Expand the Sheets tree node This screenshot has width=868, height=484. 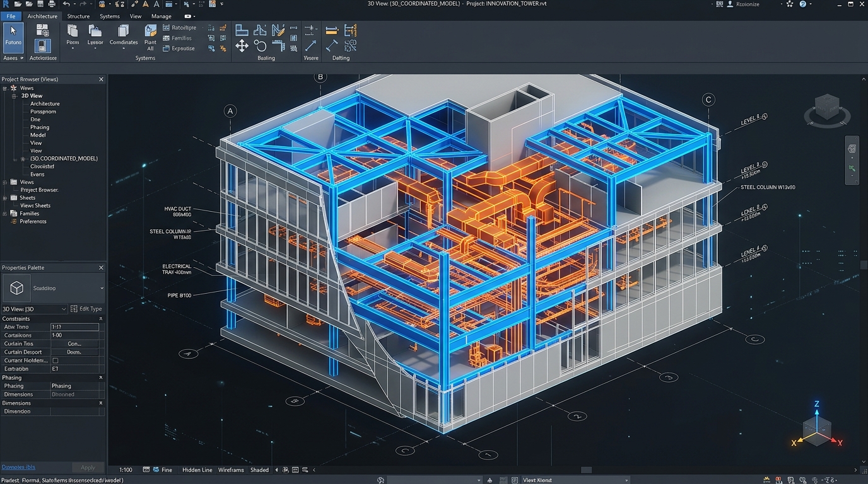[x=5, y=198]
